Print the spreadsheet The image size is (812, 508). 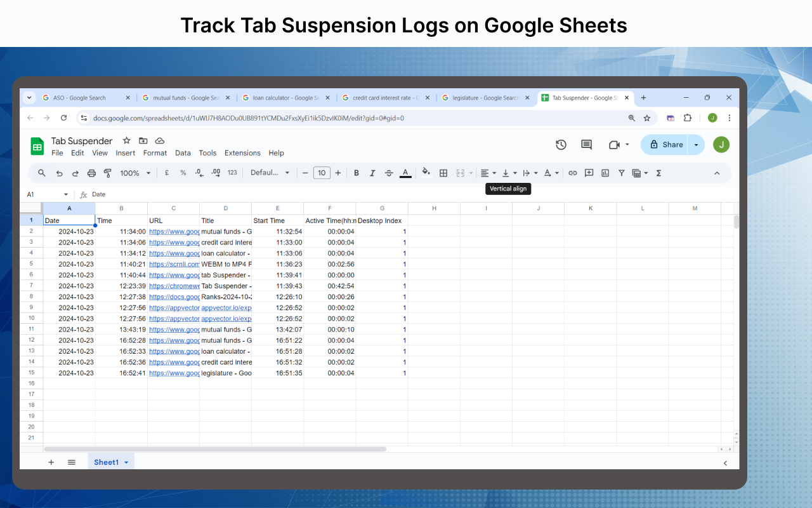91,173
